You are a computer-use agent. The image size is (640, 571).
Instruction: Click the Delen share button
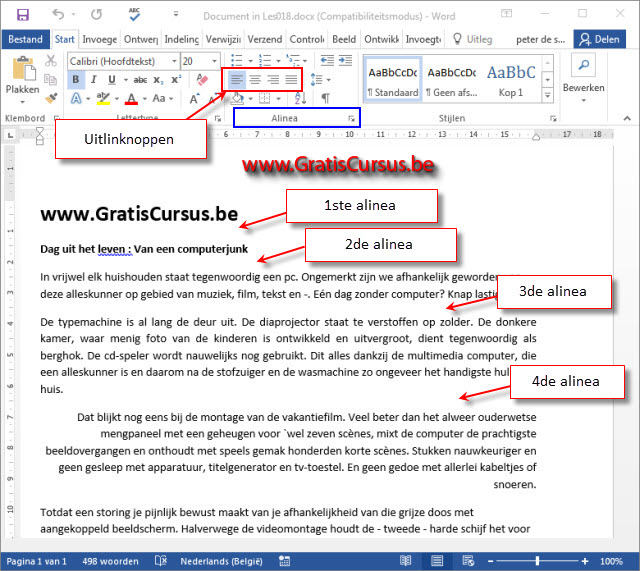point(599,40)
